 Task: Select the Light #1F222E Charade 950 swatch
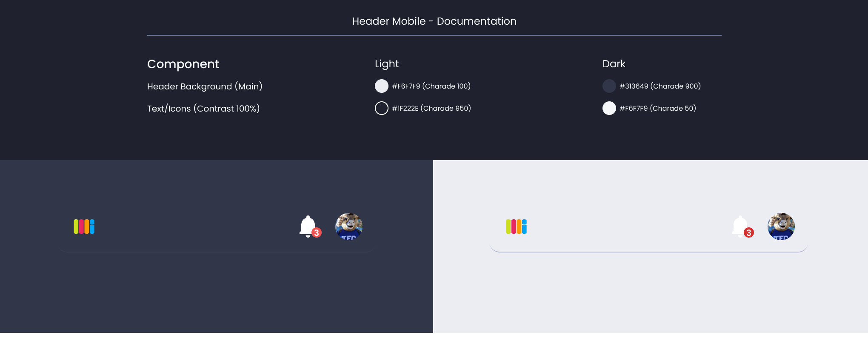coord(382,108)
